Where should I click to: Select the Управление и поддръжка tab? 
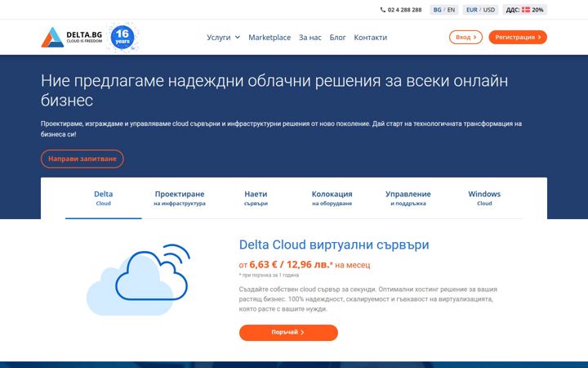[x=408, y=198]
